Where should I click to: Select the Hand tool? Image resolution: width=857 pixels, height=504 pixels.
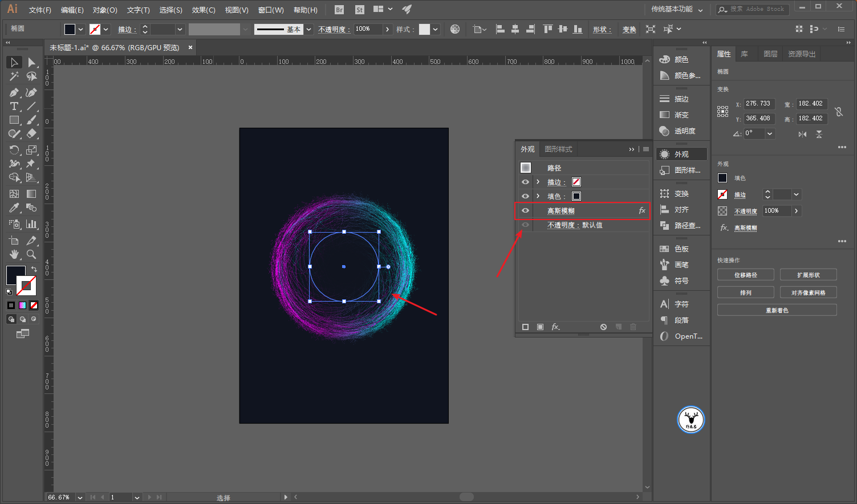point(14,254)
